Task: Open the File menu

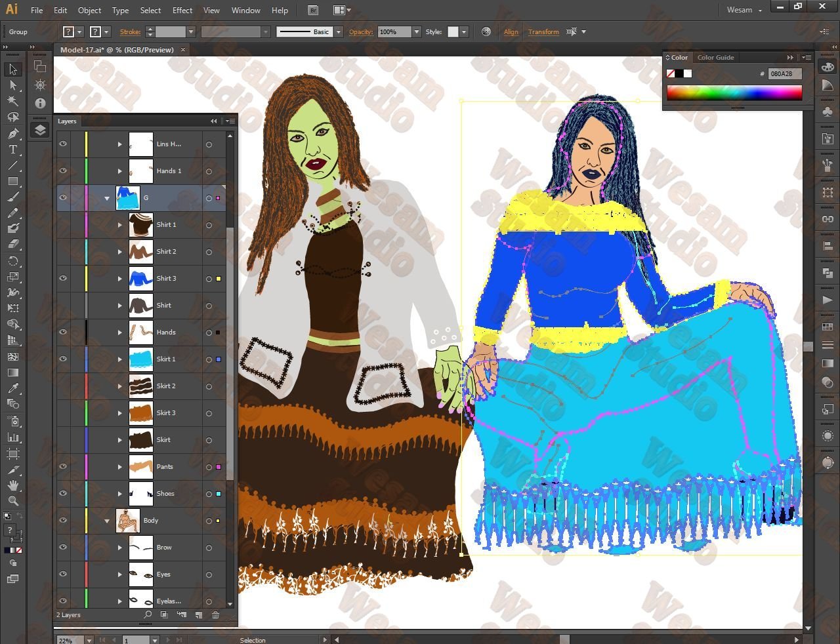Action: click(37, 10)
